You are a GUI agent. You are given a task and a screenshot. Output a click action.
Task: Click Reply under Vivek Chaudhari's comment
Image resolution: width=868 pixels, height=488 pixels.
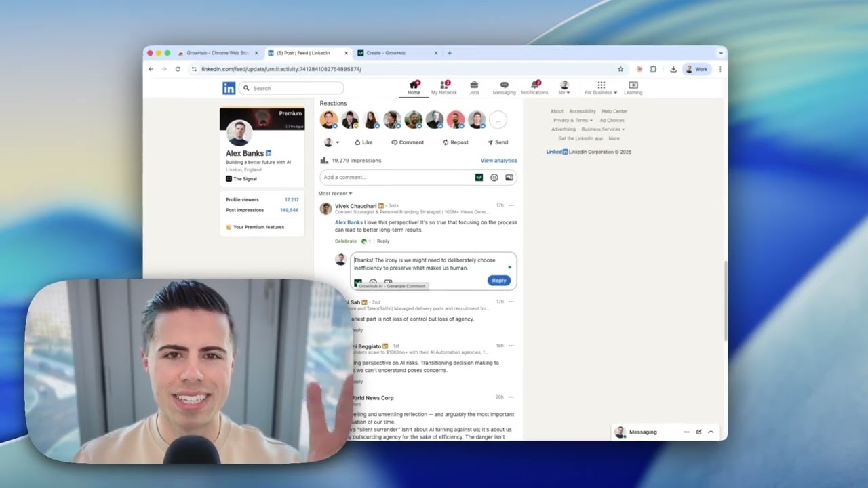point(383,241)
